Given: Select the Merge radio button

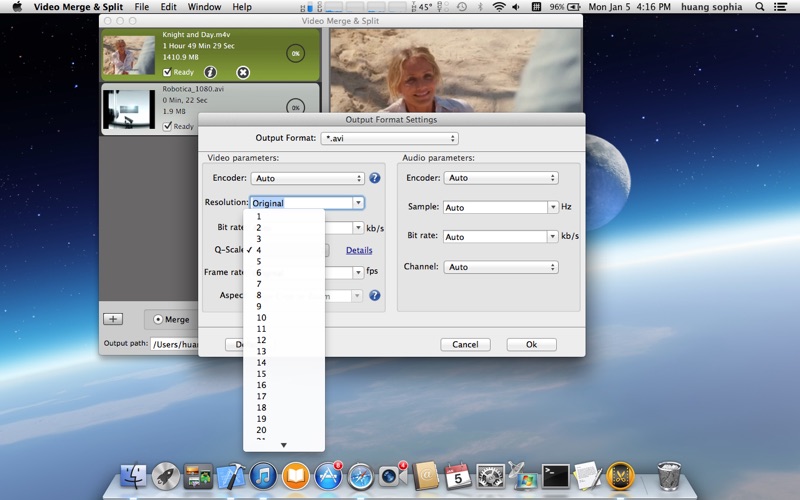Looking at the screenshot, I should pos(158,319).
